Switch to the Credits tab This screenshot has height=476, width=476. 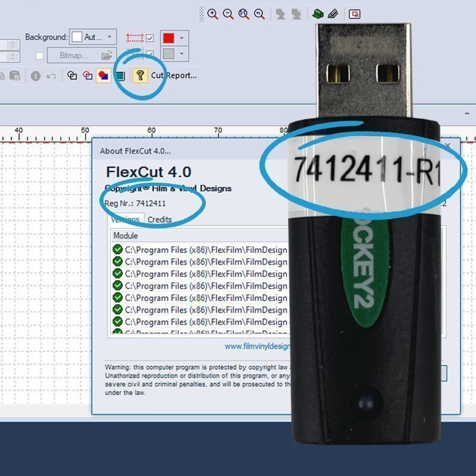[x=159, y=220]
